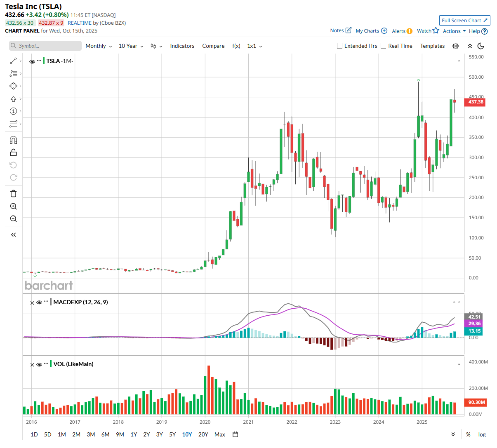Expand the TSLA pane options chevron
Screen dimensions: 497x448
pyautogui.click(x=459, y=61)
